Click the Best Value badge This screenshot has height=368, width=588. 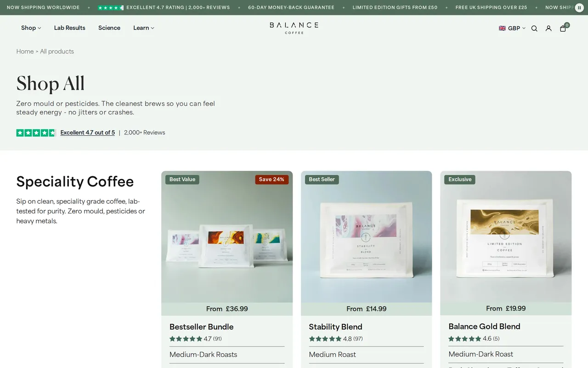click(182, 179)
